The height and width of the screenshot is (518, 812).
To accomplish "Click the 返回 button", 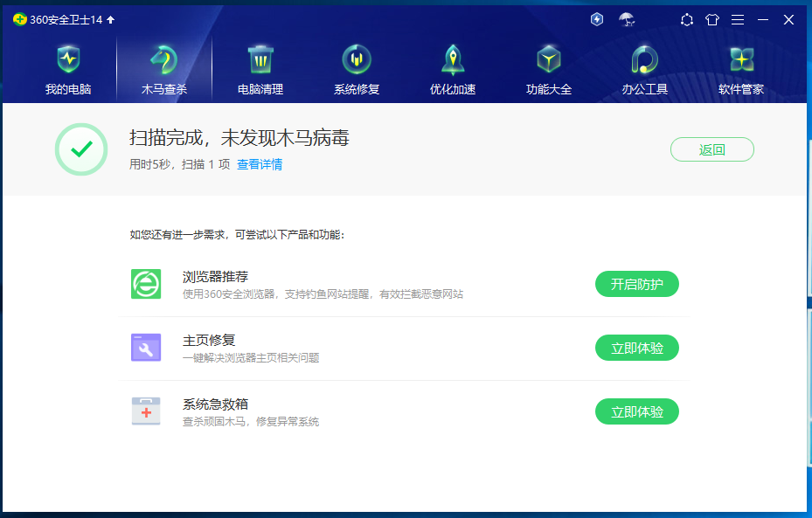I will pyautogui.click(x=712, y=149).
